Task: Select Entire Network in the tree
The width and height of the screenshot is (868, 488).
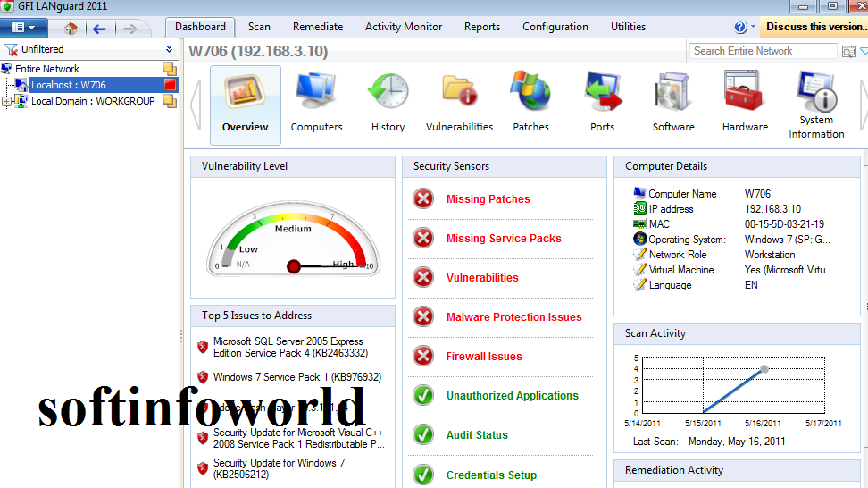Action: (47, 69)
